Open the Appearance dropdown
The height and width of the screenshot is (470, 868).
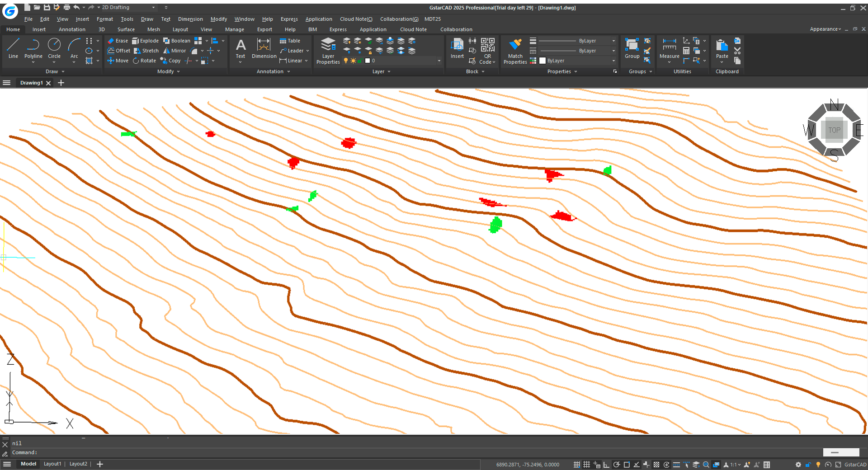(x=826, y=29)
